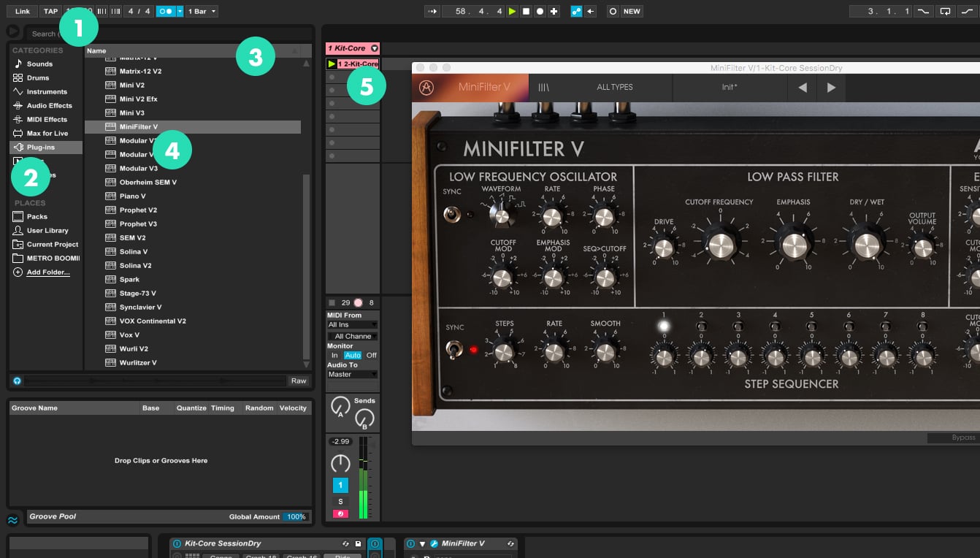Click the track pan knob

(340, 463)
